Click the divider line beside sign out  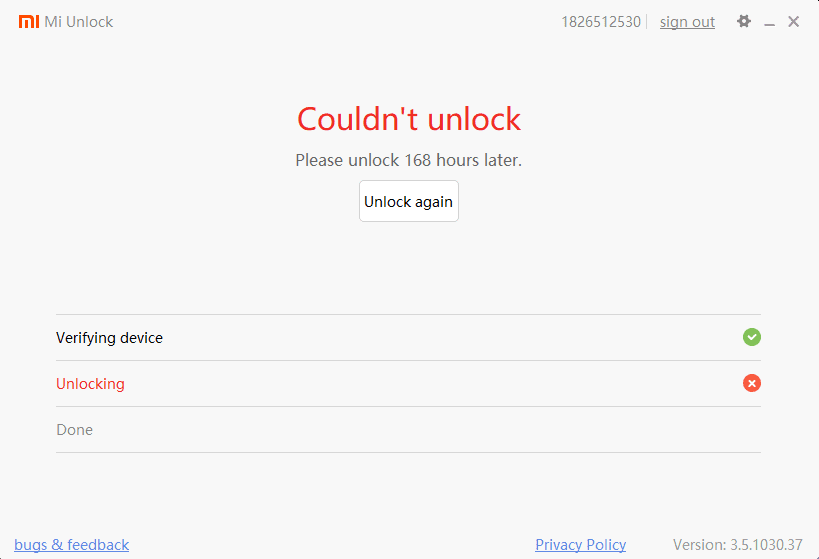(x=647, y=22)
